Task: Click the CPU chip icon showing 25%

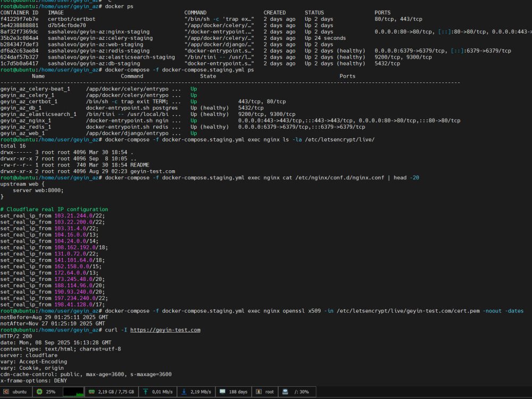Action: [x=39, y=392]
